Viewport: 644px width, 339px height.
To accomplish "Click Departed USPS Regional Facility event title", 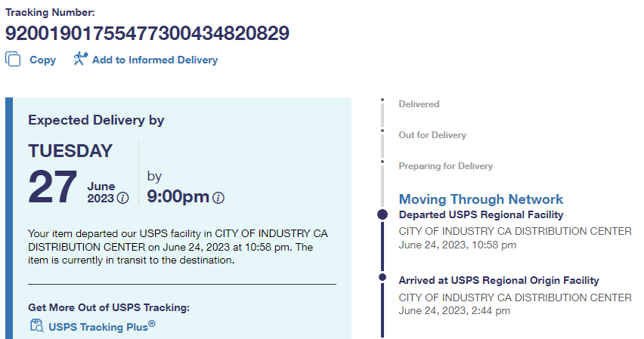I will tap(481, 215).
